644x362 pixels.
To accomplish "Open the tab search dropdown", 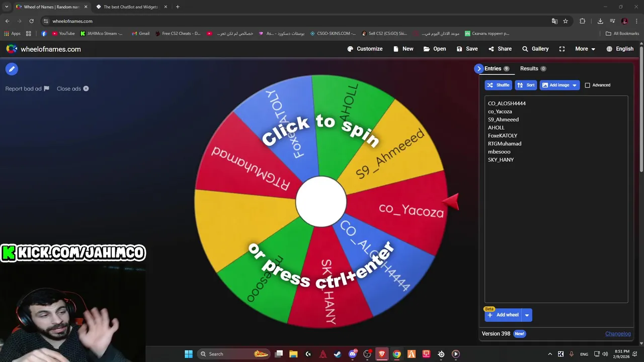I will click(x=7, y=7).
